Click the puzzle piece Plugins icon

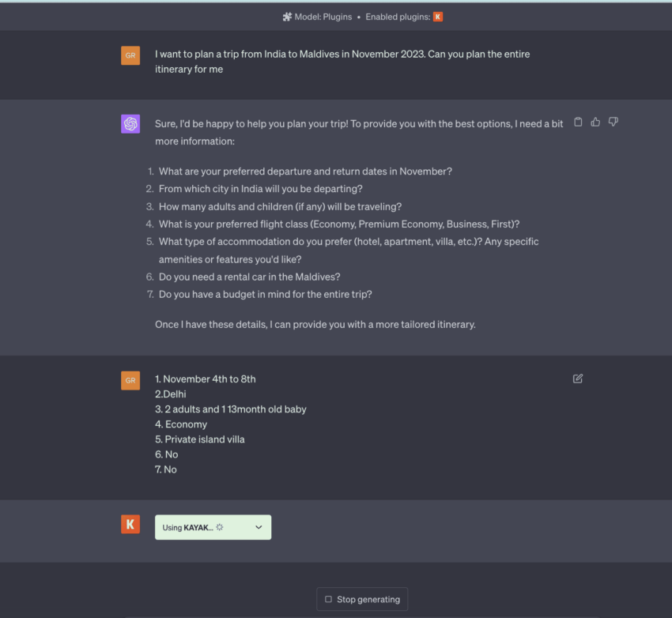click(x=287, y=17)
